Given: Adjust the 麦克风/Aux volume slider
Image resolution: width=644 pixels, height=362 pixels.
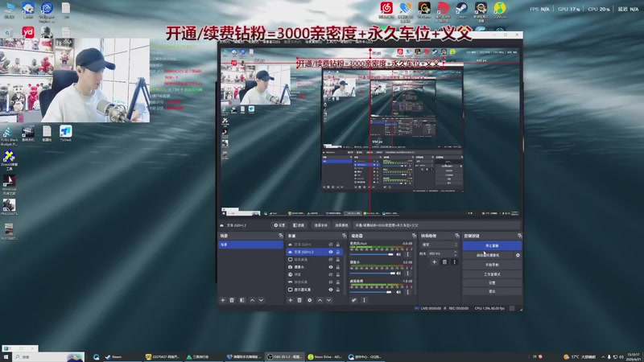Looking at the screenshot, I should [x=372, y=254].
